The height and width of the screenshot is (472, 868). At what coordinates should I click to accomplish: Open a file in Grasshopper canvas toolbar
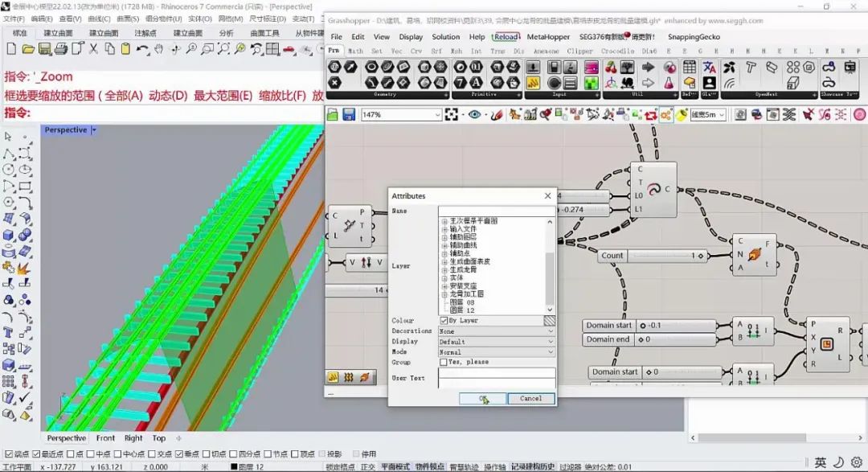click(332, 115)
